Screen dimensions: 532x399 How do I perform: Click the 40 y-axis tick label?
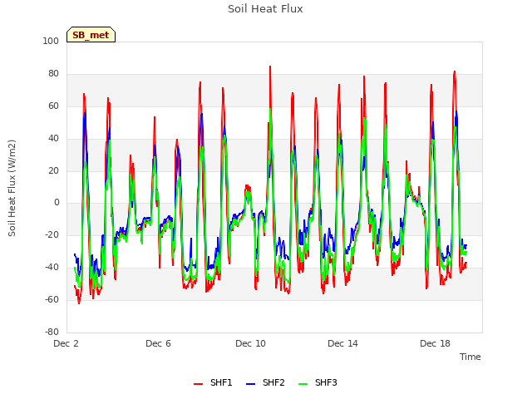[53, 138]
